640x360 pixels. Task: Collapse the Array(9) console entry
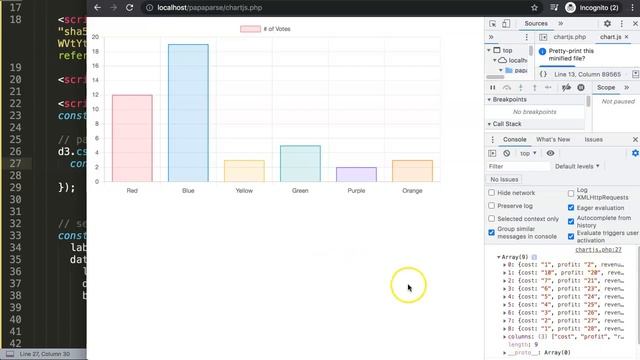click(x=499, y=257)
